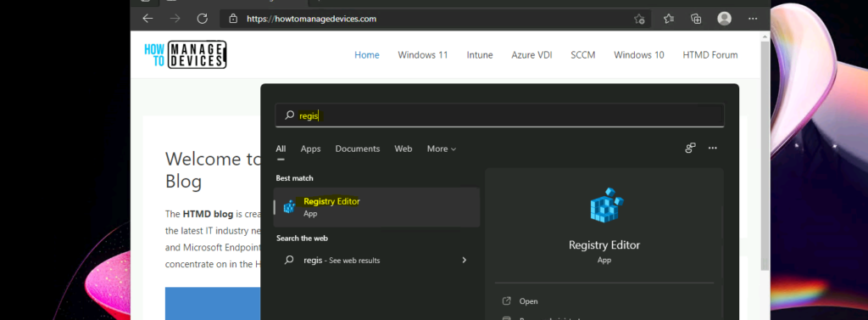The image size is (868, 320).
Task: Click the Search the web heading
Action: click(303, 238)
